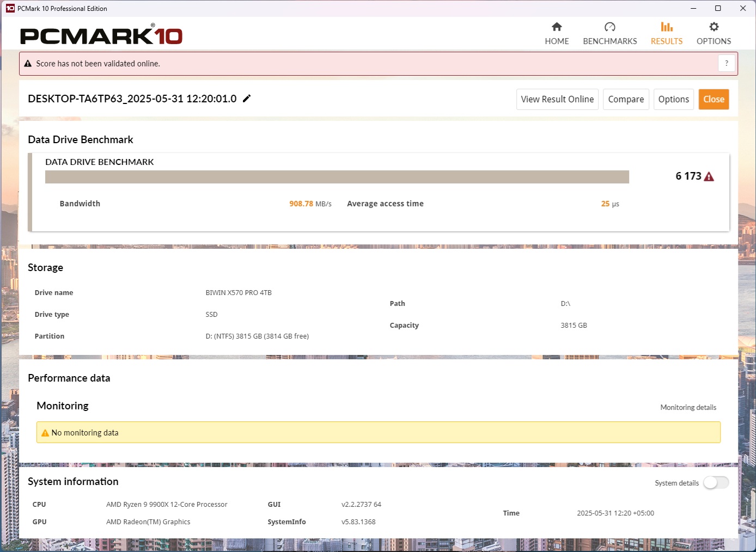
Task: Click the question mark help icon
Action: pos(726,64)
